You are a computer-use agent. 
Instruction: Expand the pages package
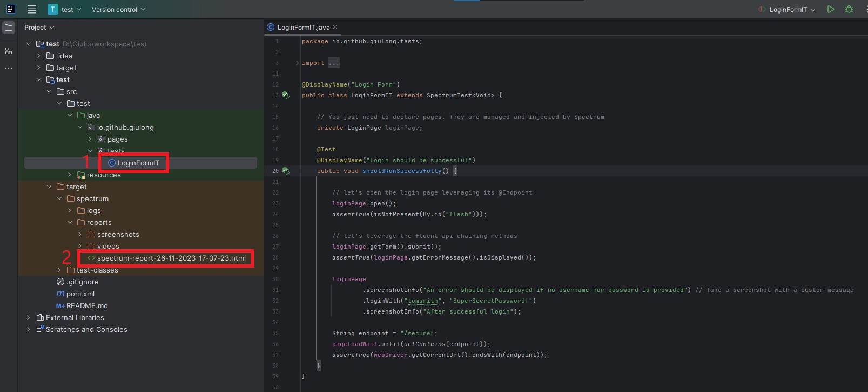tap(90, 139)
